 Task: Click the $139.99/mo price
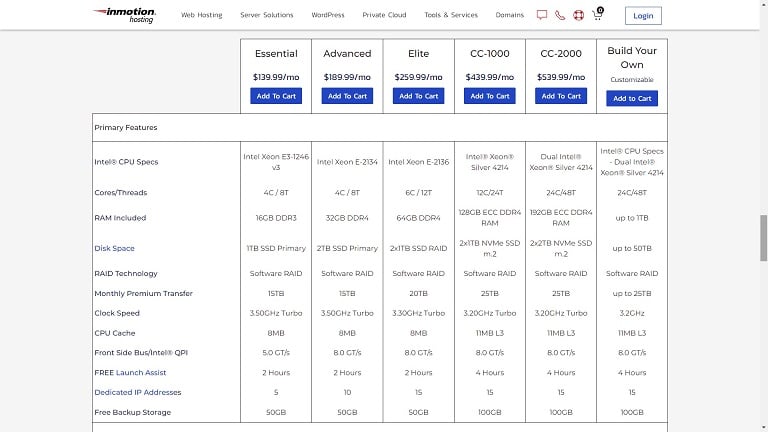(276, 77)
